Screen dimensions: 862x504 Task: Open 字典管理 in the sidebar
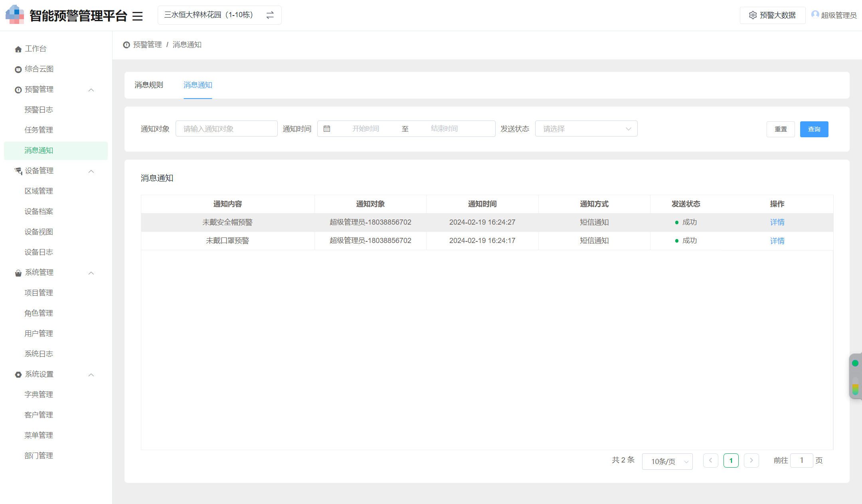tap(39, 395)
